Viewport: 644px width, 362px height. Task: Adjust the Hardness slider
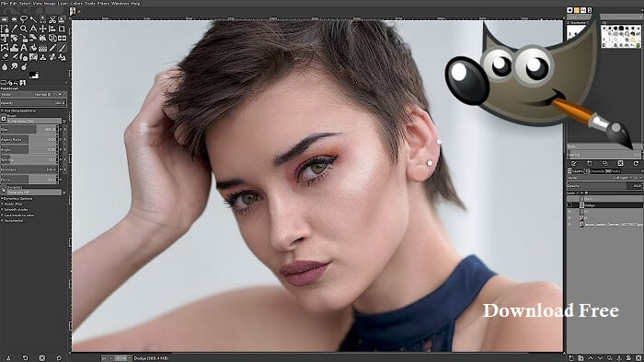[x=29, y=169]
